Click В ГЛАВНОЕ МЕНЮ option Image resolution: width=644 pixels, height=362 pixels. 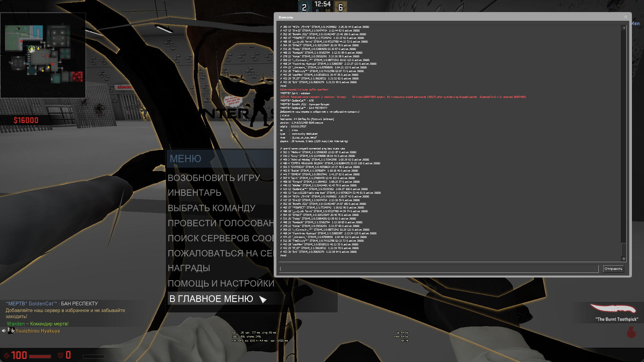tap(211, 299)
